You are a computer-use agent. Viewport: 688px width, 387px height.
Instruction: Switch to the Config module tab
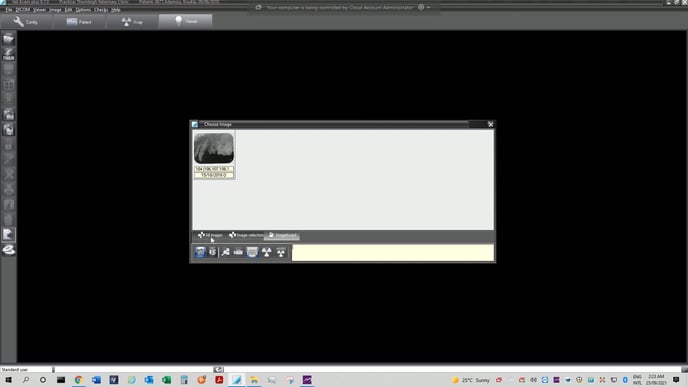pos(26,22)
